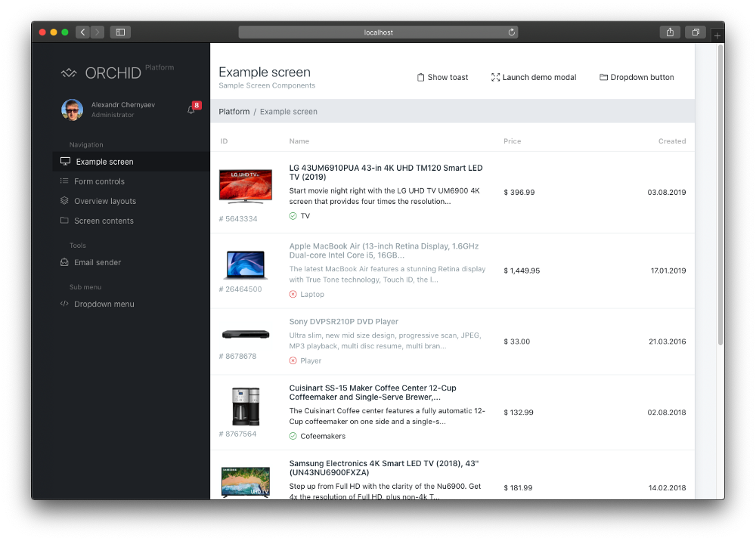Click the Price column header
Image resolution: width=756 pixels, height=541 pixels.
point(512,141)
